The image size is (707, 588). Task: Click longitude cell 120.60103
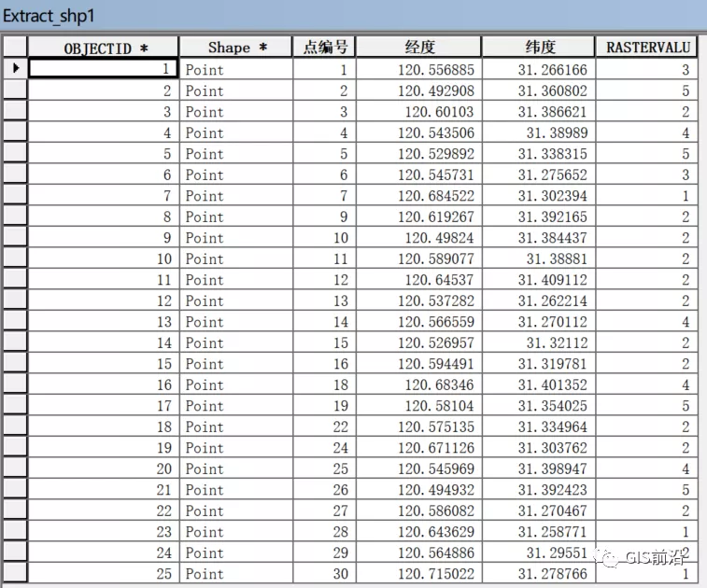419,111
